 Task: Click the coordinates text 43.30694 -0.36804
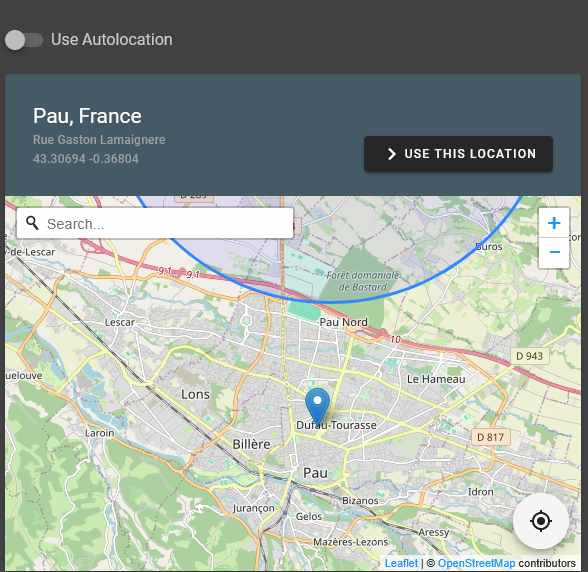(86, 159)
